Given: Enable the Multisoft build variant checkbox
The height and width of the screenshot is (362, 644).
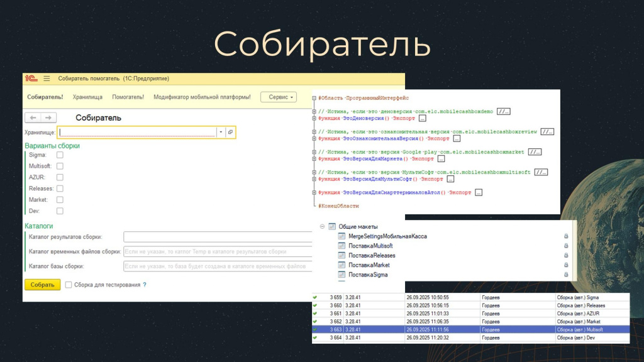Looking at the screenshot, I should 60,166.
